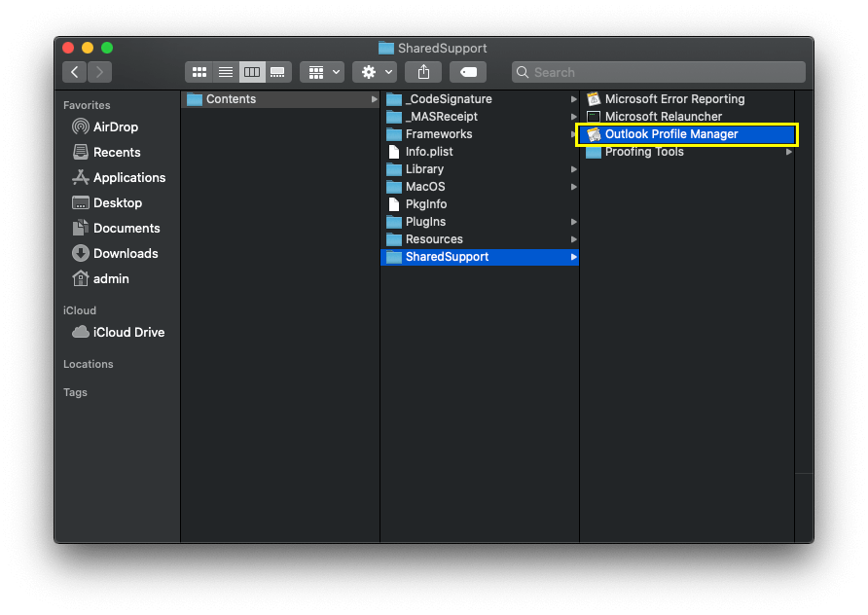The height and width of the screenshot is (615, 868).
Task: Switch to gallery view
Action: coord(278,72)
